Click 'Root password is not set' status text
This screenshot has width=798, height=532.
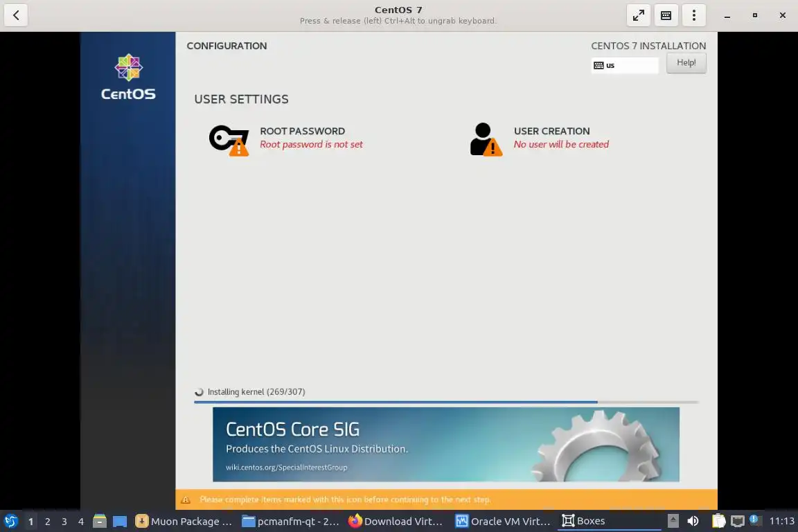tap(312, 145)
